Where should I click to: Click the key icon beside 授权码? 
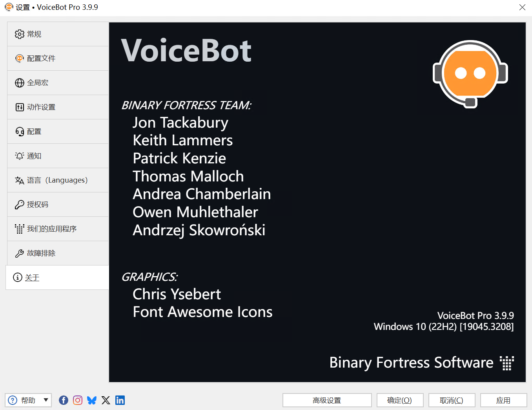coord(20,205)
